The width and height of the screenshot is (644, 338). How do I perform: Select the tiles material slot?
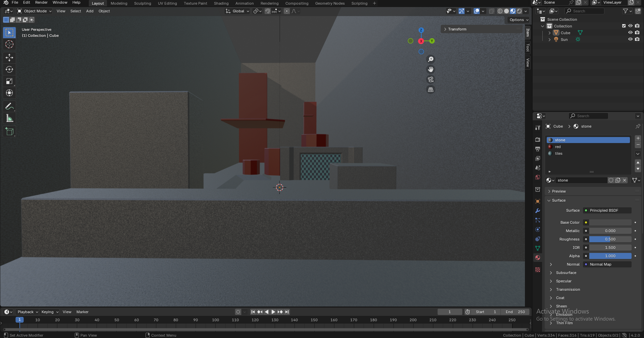tap(588, 153)
